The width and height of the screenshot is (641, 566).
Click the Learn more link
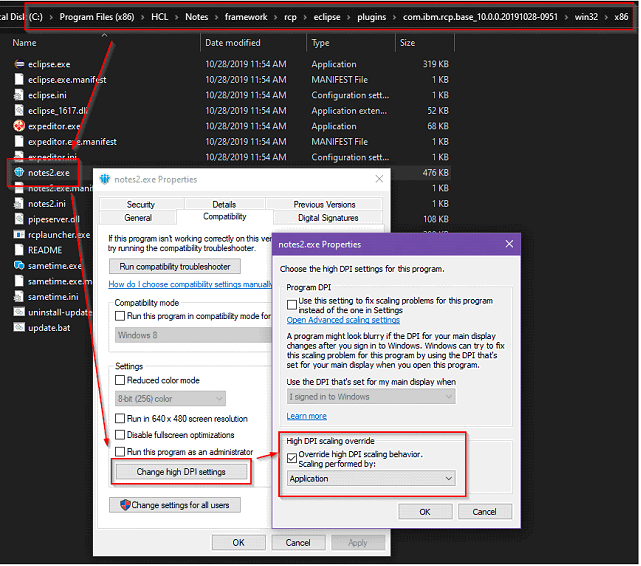click(x=307, y=416)
